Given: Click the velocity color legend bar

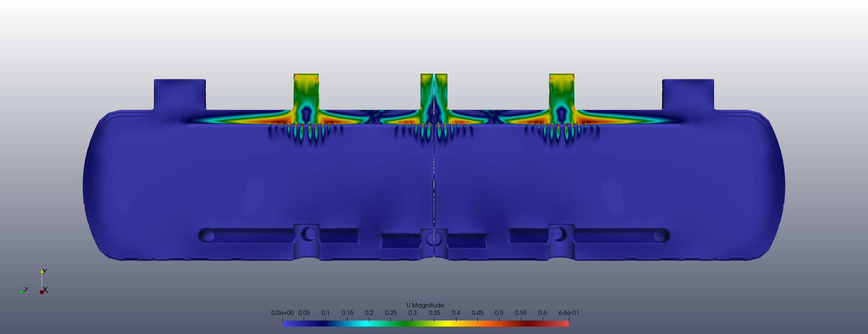Looking at the screenshot, I should [426, 324].
